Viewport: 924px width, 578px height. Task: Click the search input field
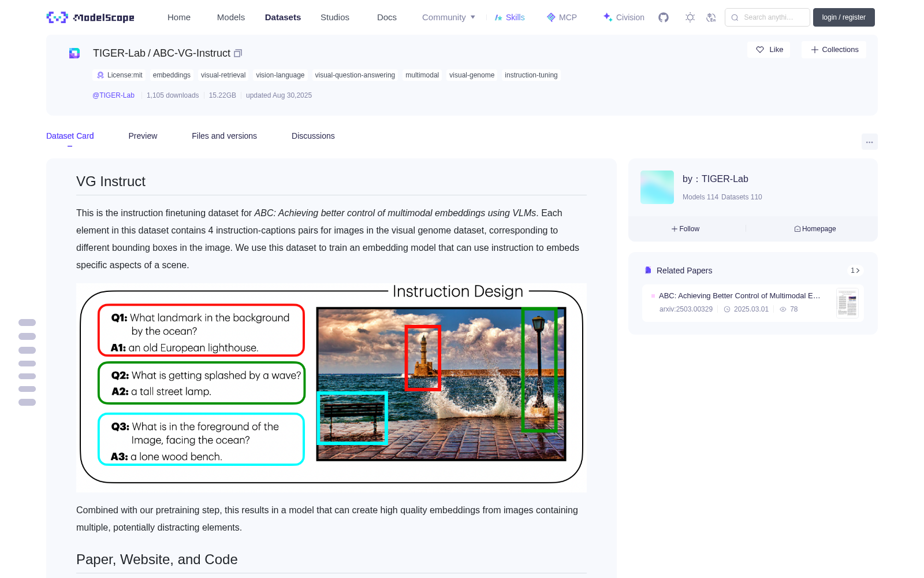point(767,17)
